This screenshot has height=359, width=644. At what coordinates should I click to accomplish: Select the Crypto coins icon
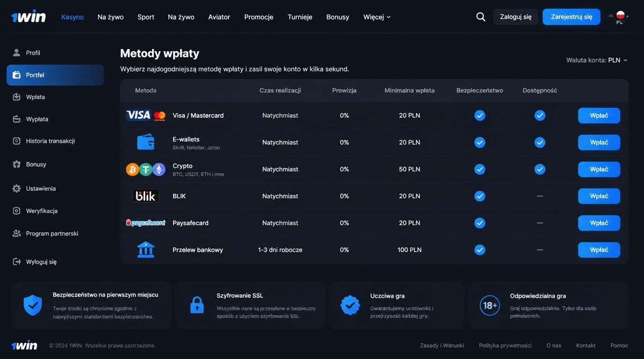click(146, 169)
